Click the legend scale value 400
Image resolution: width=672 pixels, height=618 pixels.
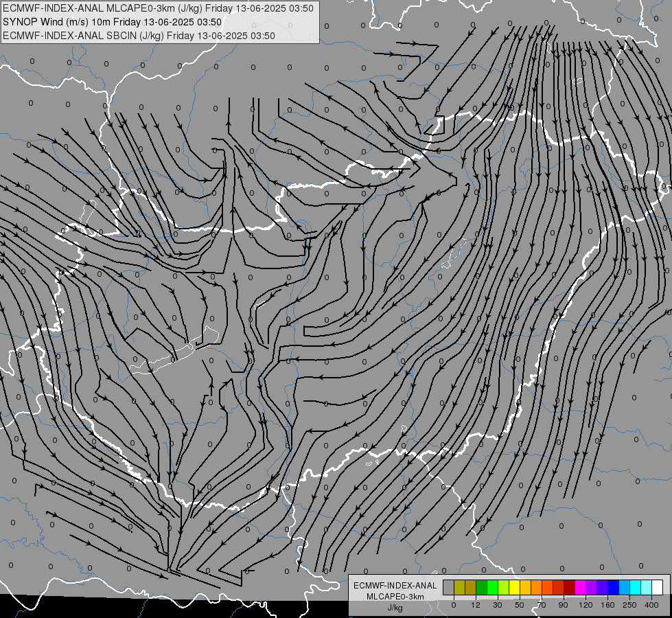click(651, 605)
